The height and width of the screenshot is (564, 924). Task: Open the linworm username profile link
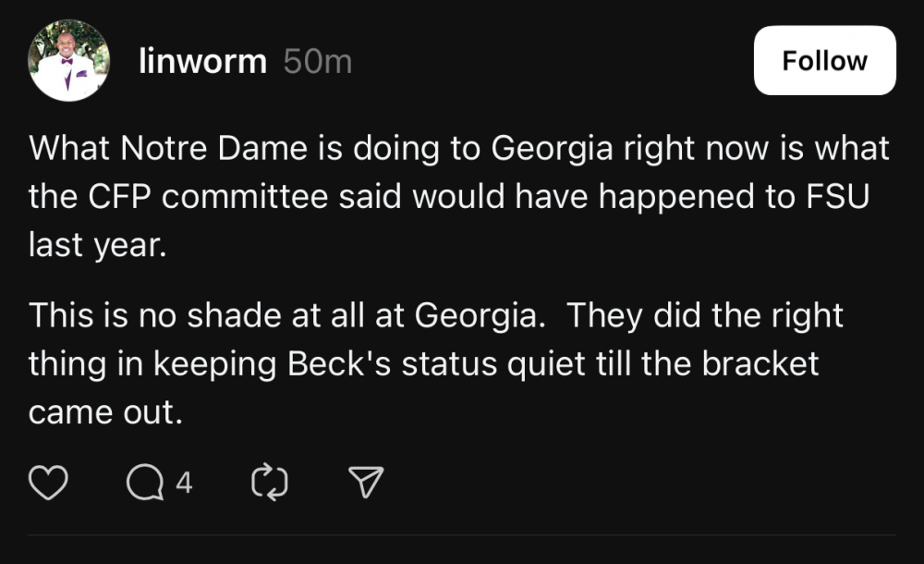[201, 62]
